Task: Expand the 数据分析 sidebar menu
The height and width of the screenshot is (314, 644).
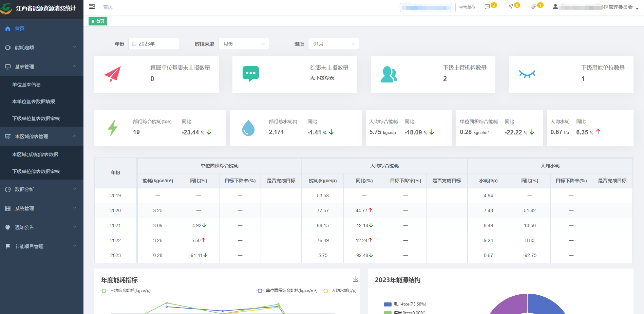Action: click(x=42, y=189)
